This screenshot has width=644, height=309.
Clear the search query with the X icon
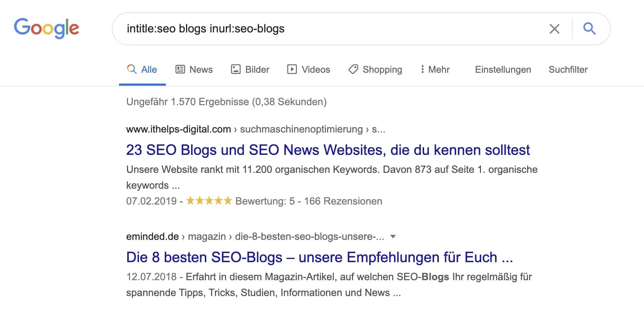click(554, 28)
